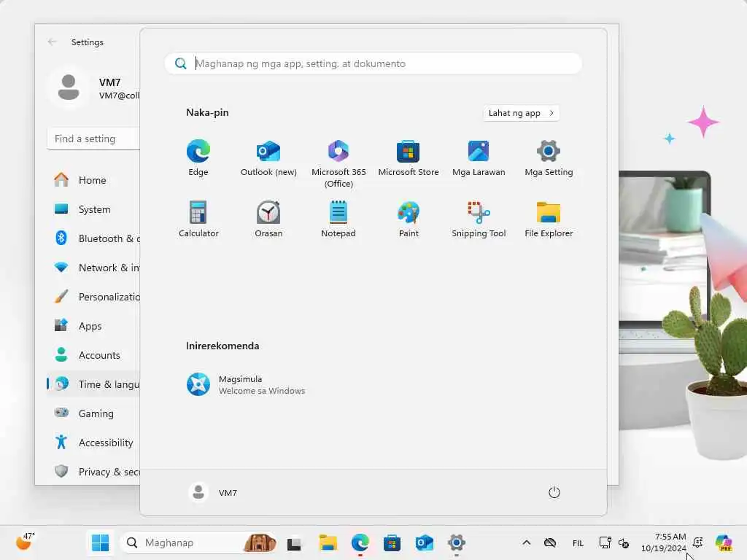
Task: Open the notifications bell icon
Action: [698, 542]
